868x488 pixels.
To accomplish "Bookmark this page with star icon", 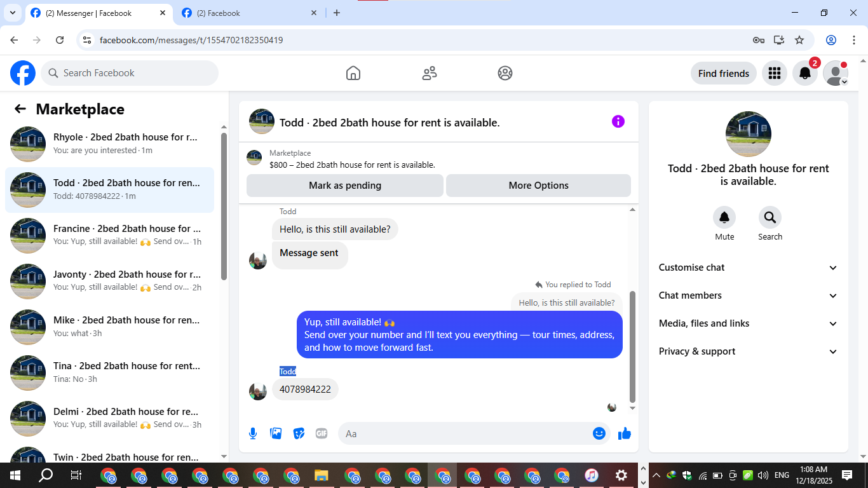I will tap(799, 40).
